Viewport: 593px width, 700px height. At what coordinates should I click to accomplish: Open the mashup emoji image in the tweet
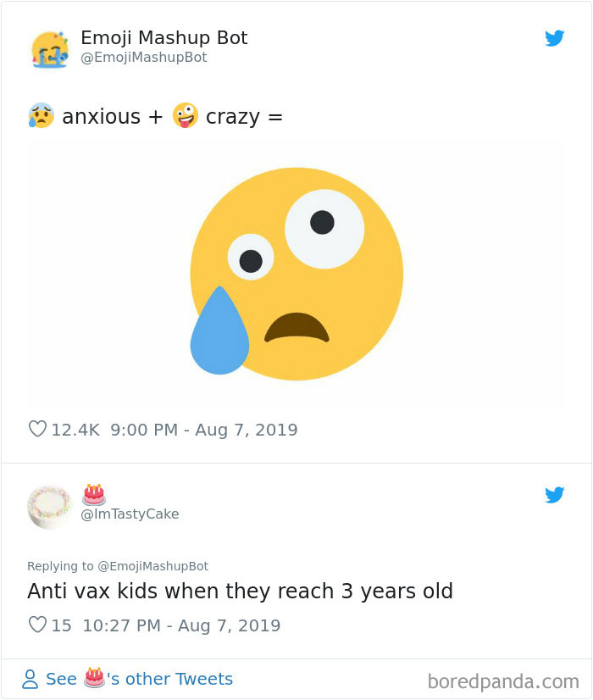[296, 271]
